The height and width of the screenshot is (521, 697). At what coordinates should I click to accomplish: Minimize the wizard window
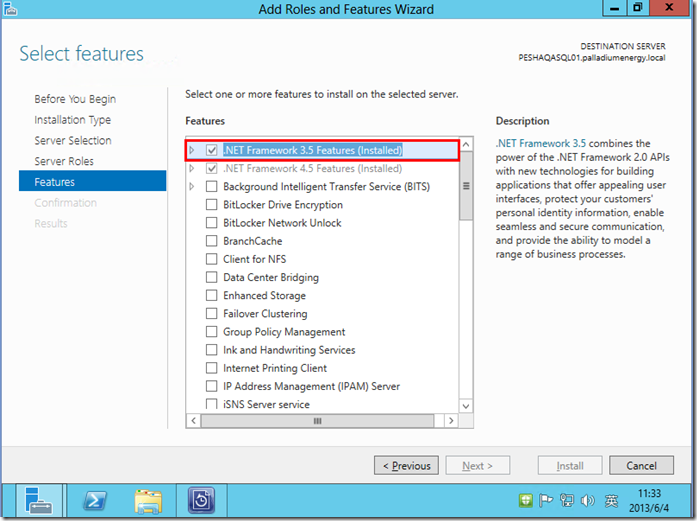[614, 8]
